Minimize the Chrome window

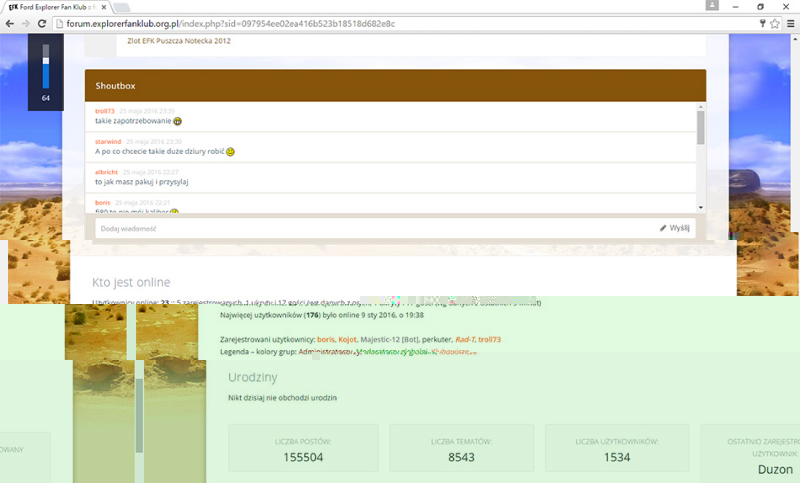click(735, 7)
